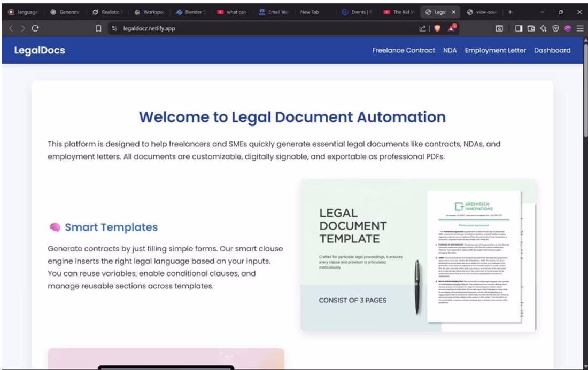Open the Dashboard nav link
Image resolution: width=588 pixels, height=370 pixels.
(552, 50)
